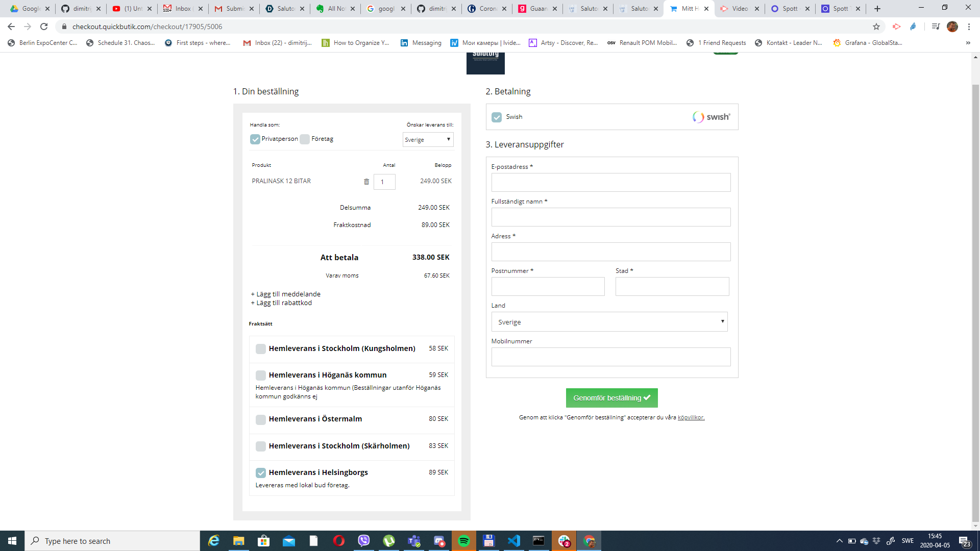
Task: Open Grafana - GlobalSta bookmark
Action: click(x=868, y=43)
